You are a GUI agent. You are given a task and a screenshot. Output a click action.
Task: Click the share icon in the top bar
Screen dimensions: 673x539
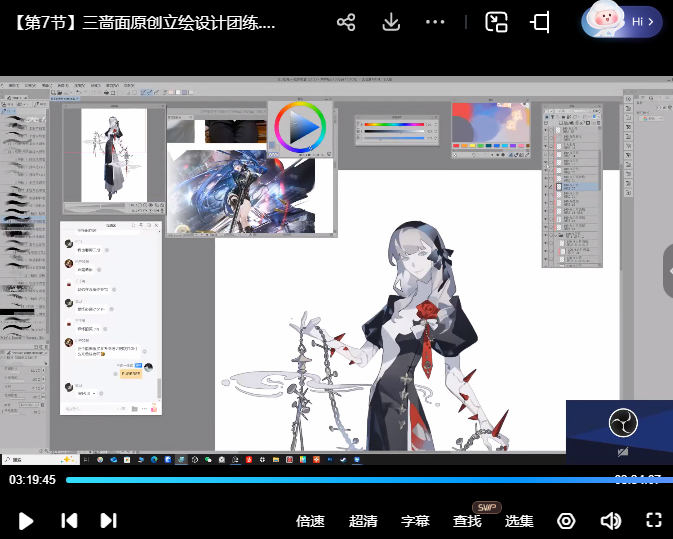346,22
